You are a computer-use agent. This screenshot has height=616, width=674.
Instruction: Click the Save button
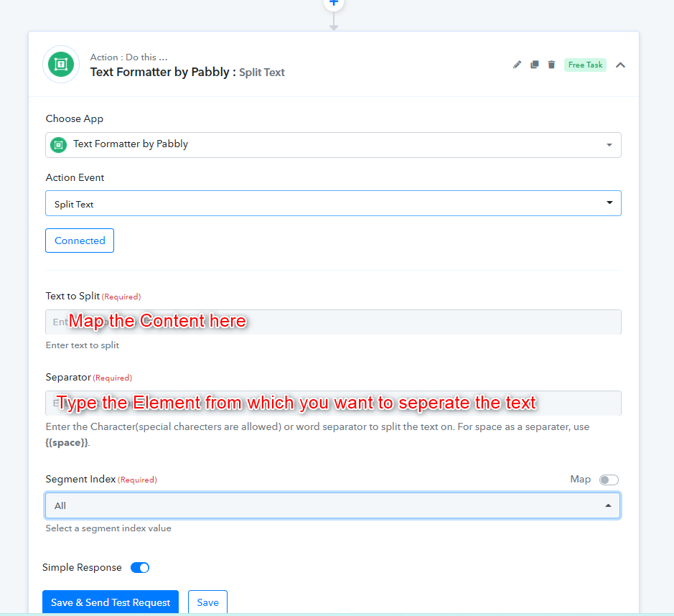coord(207,602)
